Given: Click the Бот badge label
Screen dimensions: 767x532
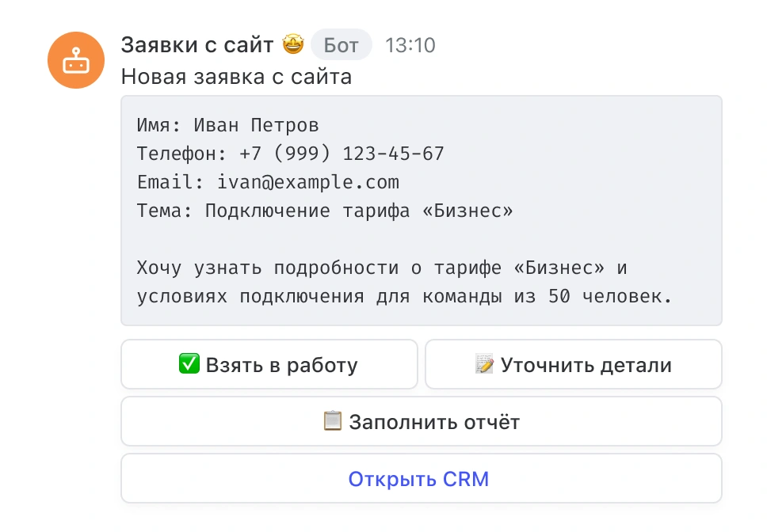Looking at the screenshot, I should click(341, 45).
